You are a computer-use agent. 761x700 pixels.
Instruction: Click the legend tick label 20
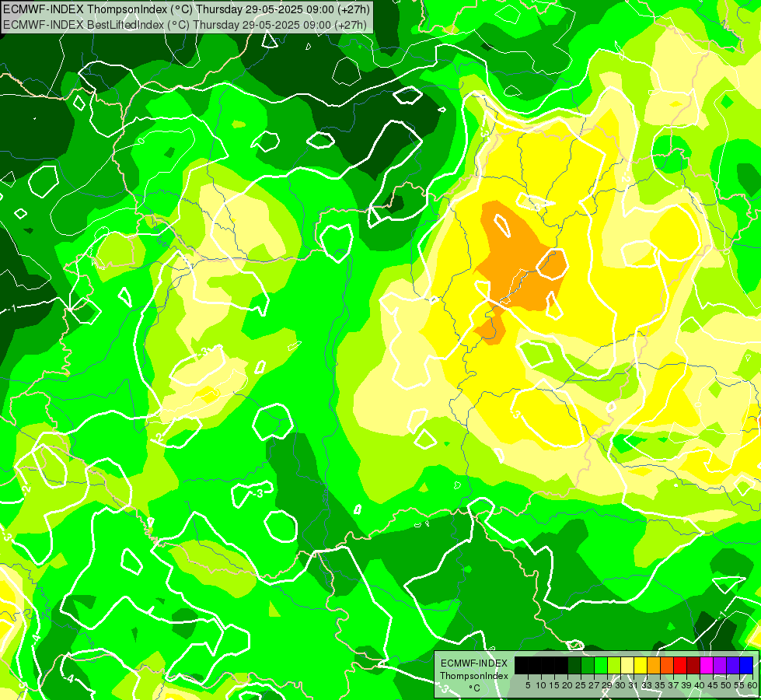click(567, 685)
